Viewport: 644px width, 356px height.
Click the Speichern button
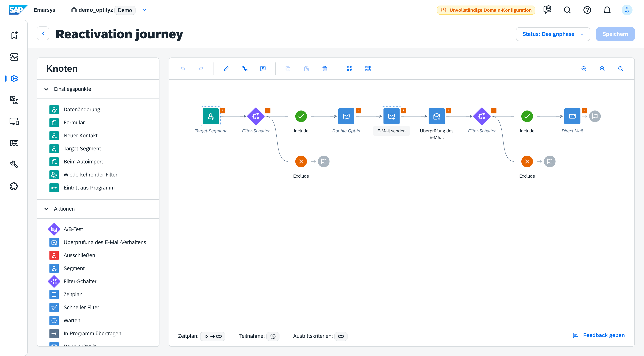[615, 34]
